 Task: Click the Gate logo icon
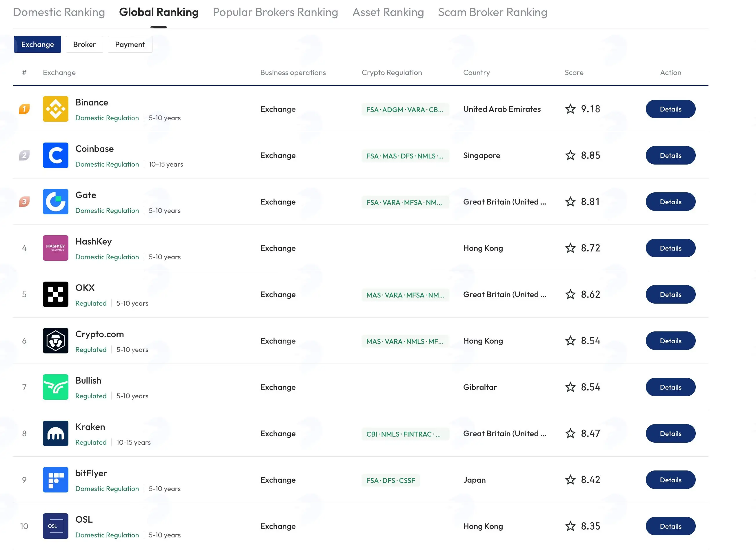tap(55, 202)
